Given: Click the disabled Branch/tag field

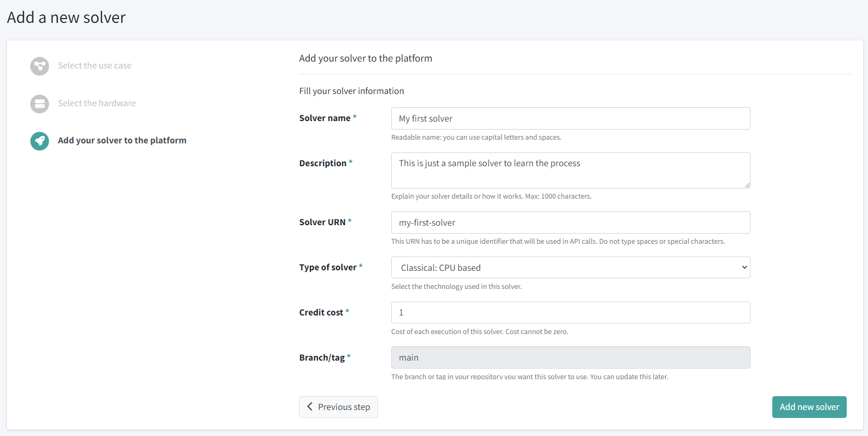Looking at the screenshot, I should 570,358.
